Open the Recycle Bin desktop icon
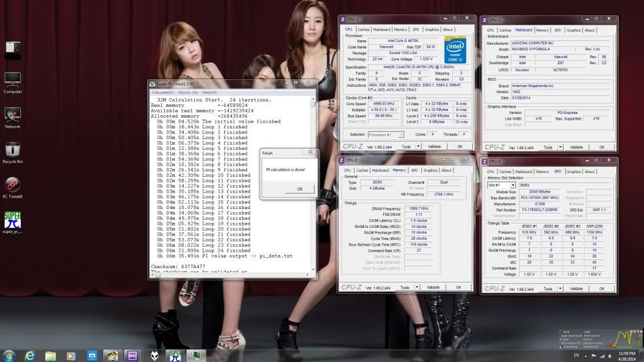 click(13, 152)
